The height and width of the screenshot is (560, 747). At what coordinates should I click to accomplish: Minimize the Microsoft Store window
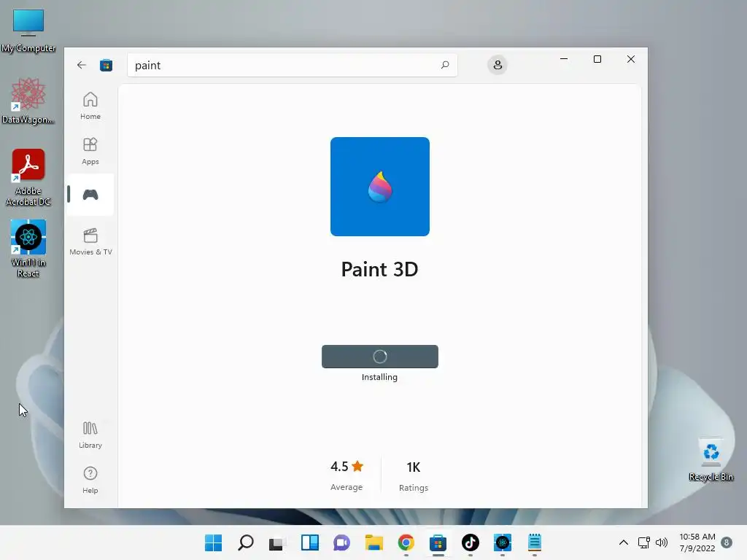(564, 59)
